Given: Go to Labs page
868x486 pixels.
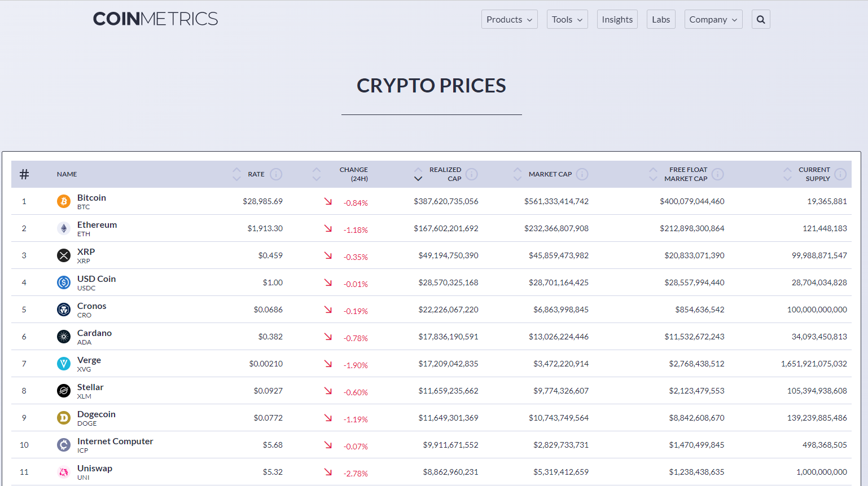Looking at the screenshot, I should coord(661,19).
